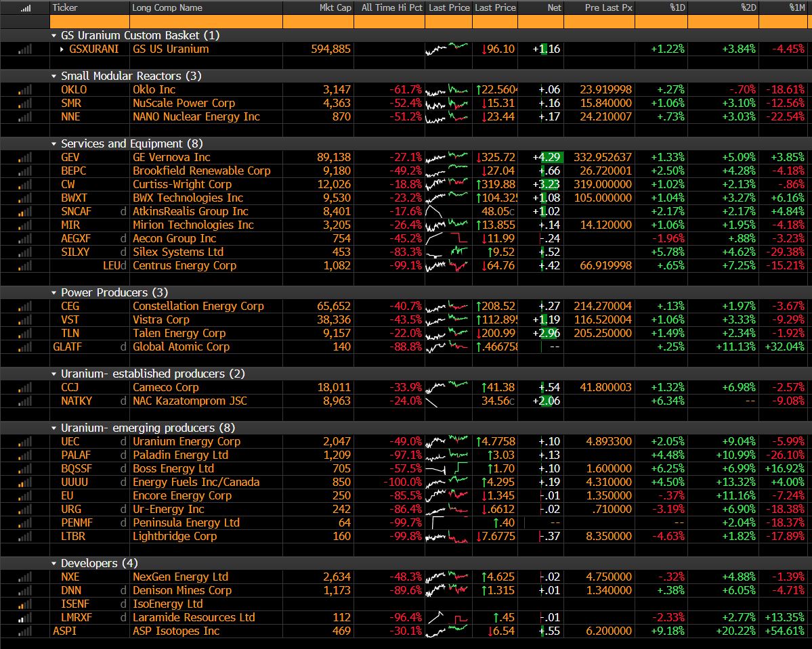Open NATKY ticker
The width and height of the screenshot is (812, 649).
pyautogui.click(x=77, y=401)
